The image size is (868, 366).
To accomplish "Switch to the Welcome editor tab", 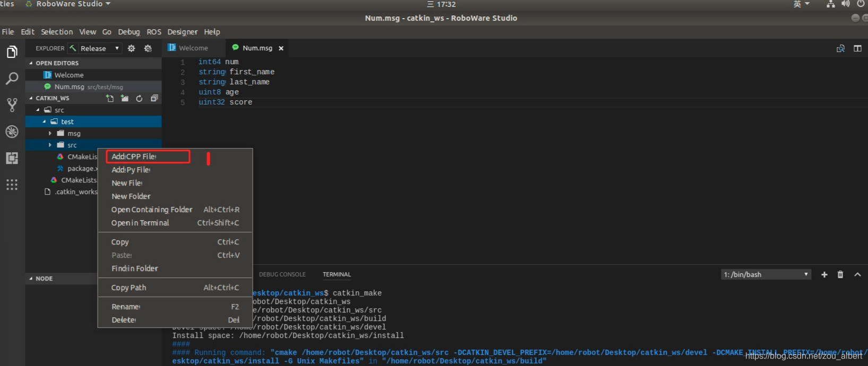I will (x=193, y=48).
